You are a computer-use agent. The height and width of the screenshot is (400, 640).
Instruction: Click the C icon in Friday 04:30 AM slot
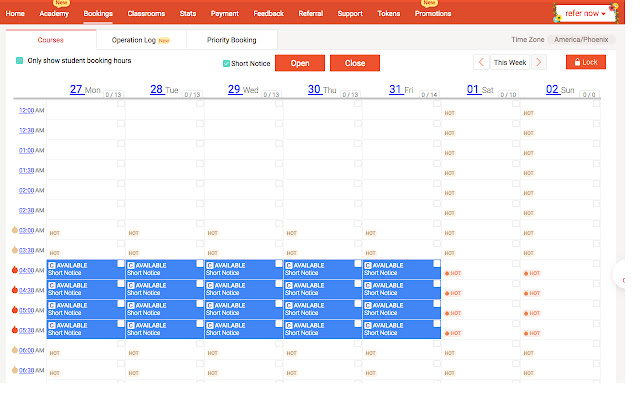click(368, 285)
